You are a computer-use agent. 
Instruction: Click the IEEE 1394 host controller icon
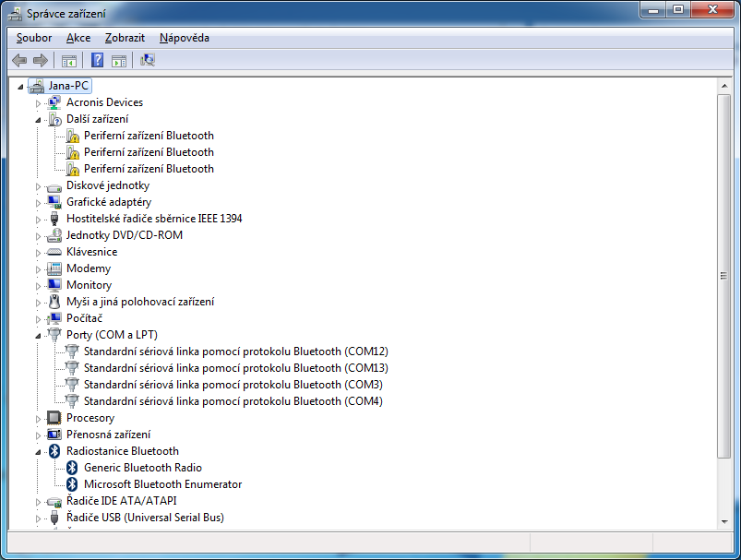(x=54, y=219)
